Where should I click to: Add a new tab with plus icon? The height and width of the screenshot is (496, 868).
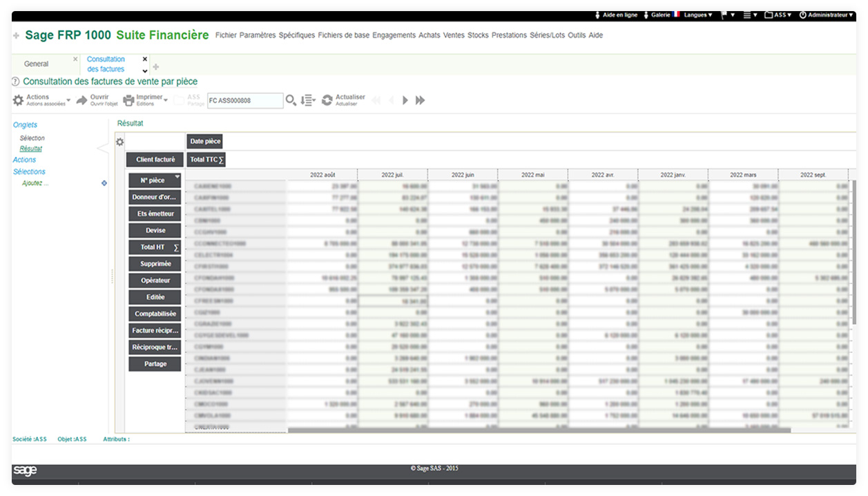pos(155,67)
